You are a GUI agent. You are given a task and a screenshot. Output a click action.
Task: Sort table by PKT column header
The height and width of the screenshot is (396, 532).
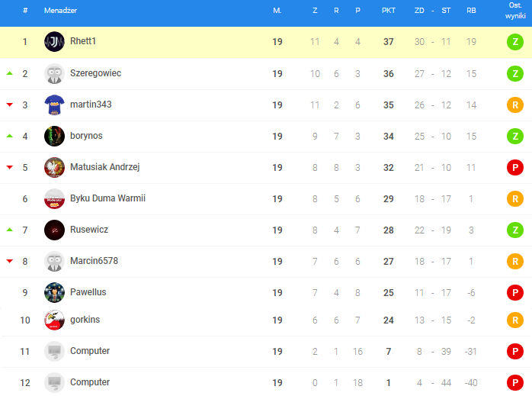point(388,11)
